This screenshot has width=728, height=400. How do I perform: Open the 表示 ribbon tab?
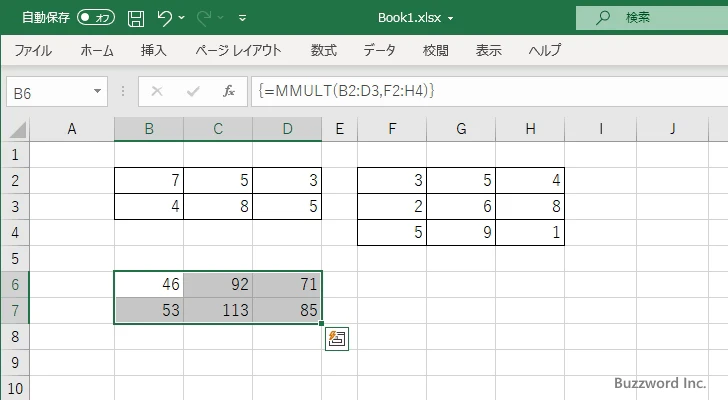(x=488, y=50)
